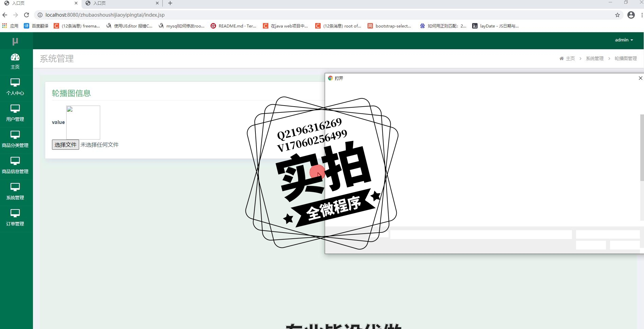Click the 系统管理 breadcrumb link

595,58
